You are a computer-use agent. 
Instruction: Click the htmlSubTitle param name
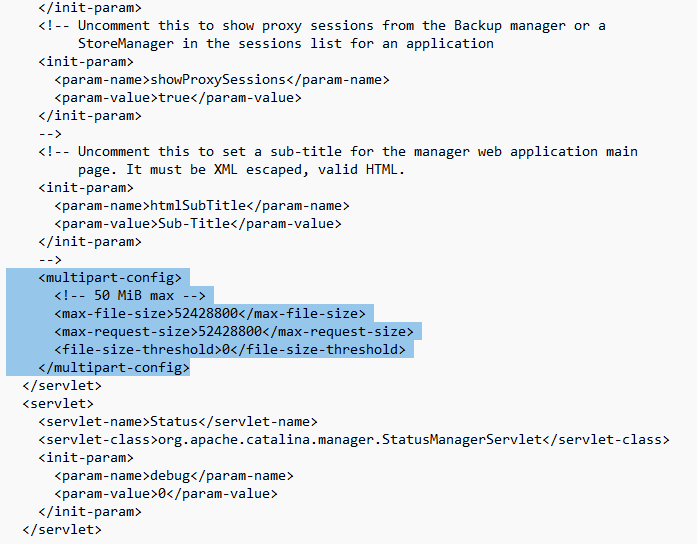coord(198,205)
